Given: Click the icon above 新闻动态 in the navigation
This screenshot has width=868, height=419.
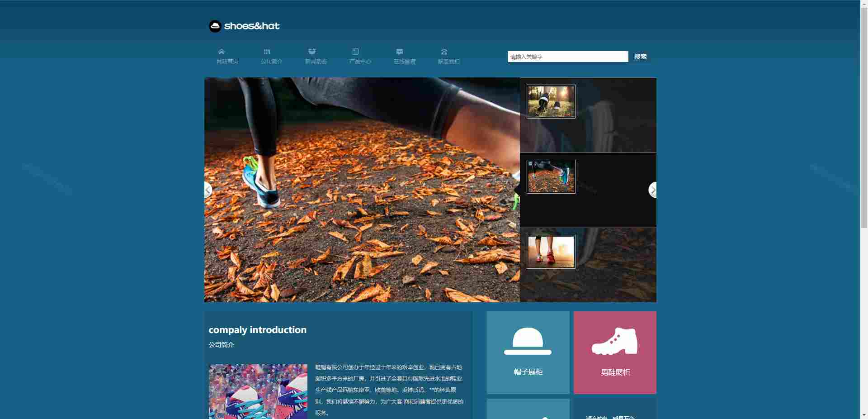Looking at the screenshot, I should (312, 52).
